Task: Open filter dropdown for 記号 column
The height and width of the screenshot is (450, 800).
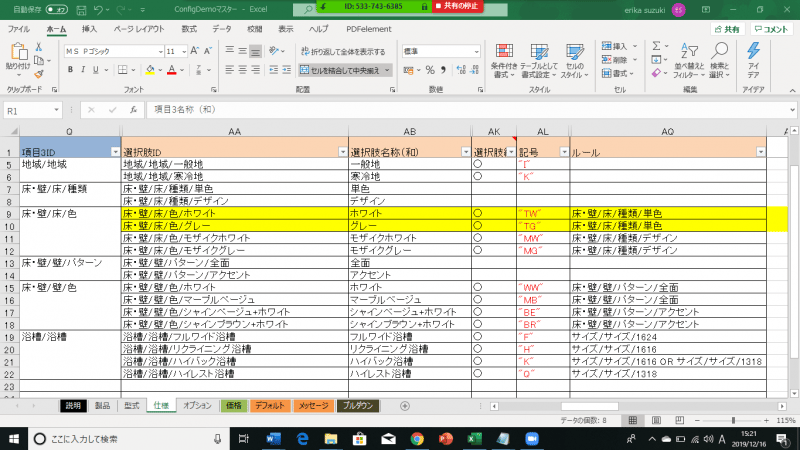Action: (x=564, y=152)
